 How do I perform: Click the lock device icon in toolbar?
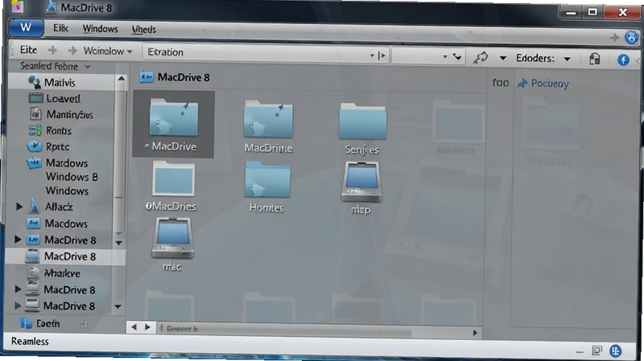(x=594, y=59)
